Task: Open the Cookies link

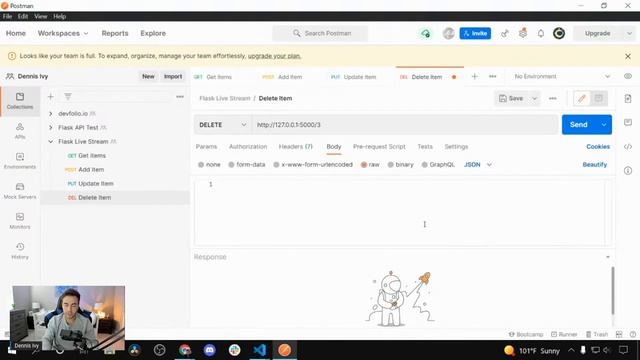Action: pyautogui.click(x=598, y=147)
